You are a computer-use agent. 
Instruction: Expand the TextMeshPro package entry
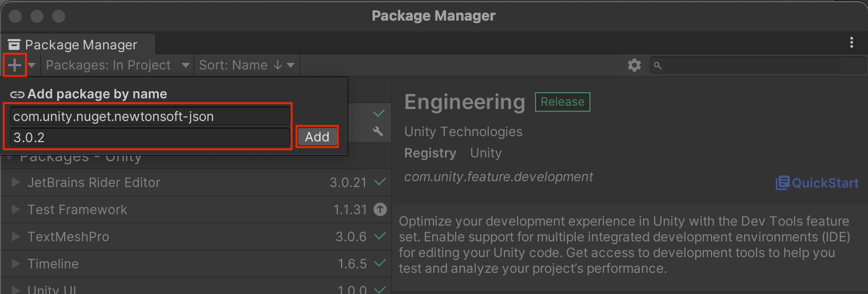tap(16, 237)
